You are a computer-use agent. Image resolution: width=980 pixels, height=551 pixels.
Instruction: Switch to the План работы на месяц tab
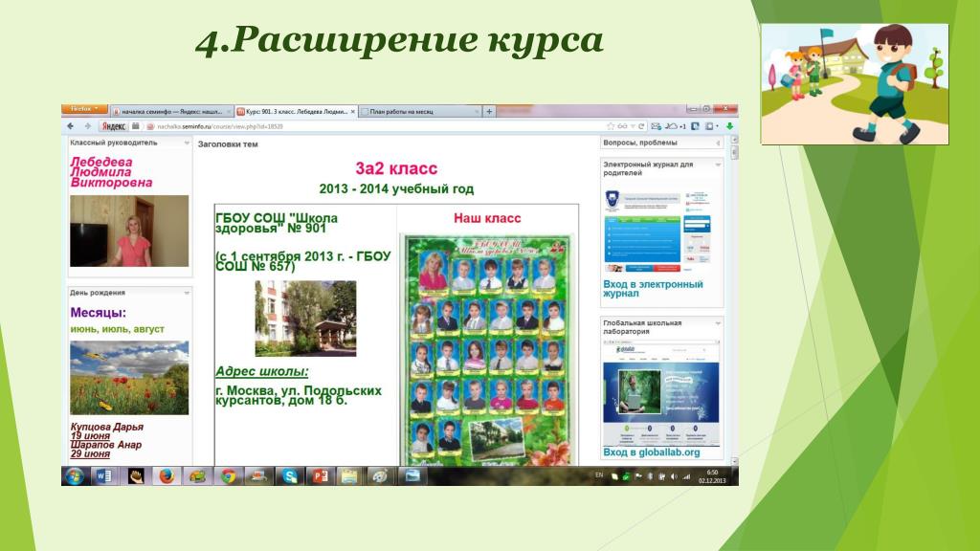(413, 111)
